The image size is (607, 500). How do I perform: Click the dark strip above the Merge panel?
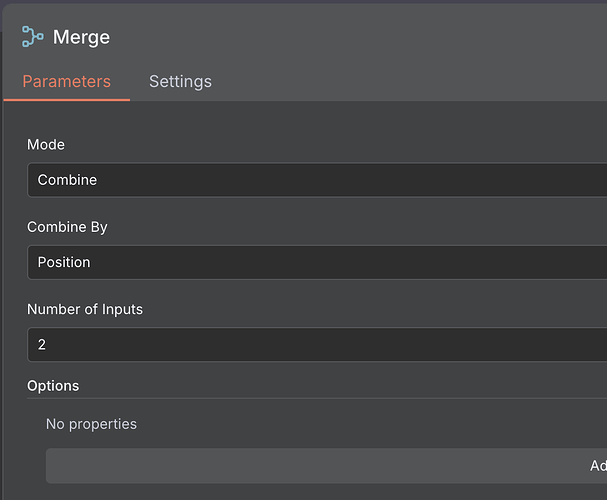(304, 2)
